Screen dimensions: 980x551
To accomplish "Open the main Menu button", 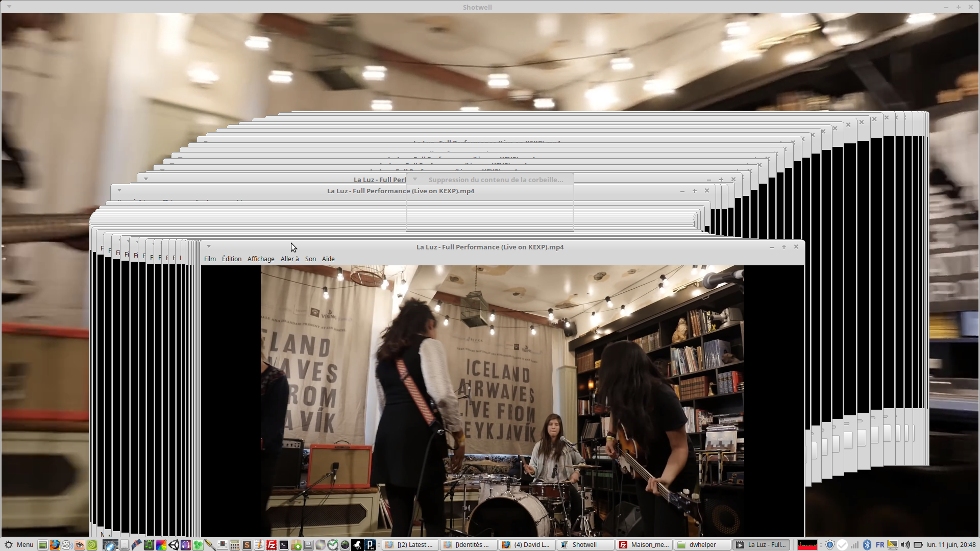I will 18,545.
